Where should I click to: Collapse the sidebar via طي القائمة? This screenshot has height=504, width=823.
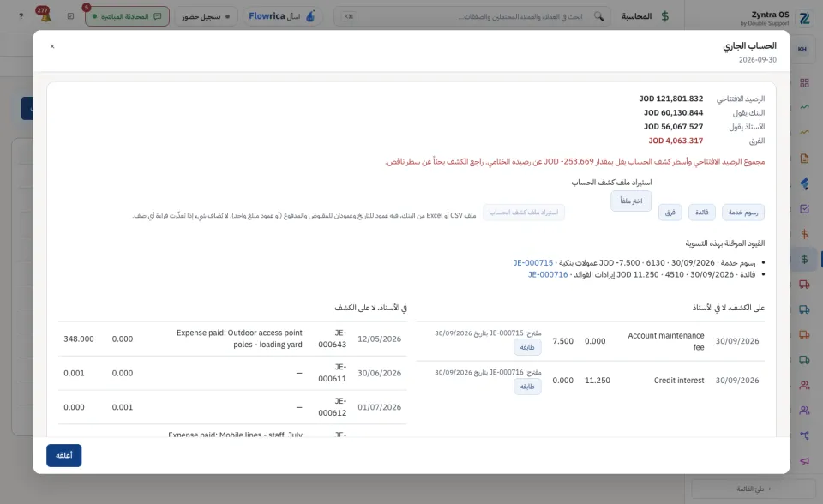pyautogui.click(x=754, y=489)
